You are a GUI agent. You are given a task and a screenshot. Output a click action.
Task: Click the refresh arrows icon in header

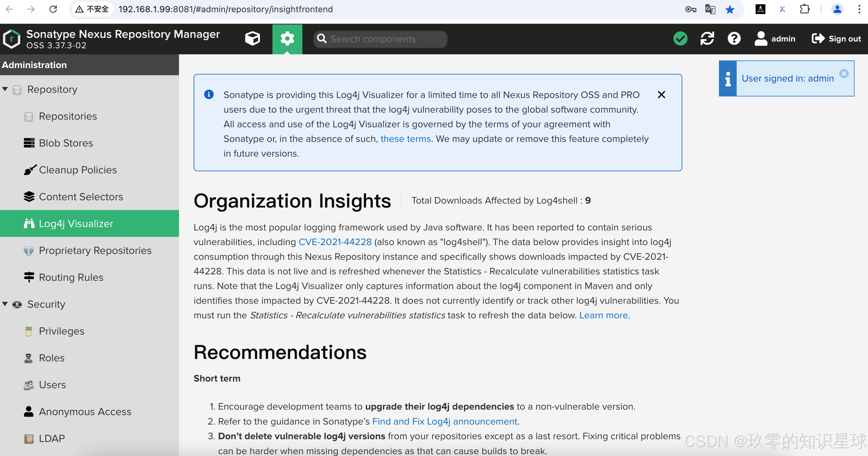707,39
